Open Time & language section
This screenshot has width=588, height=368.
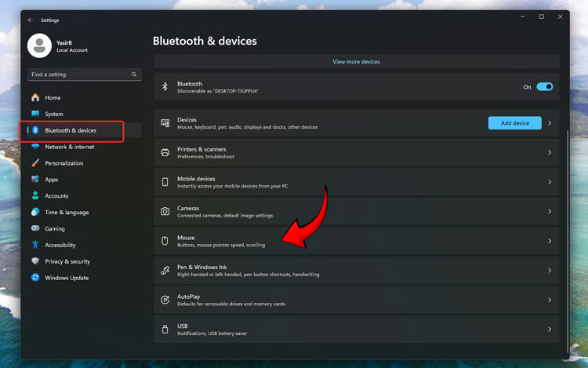point(85,212)
